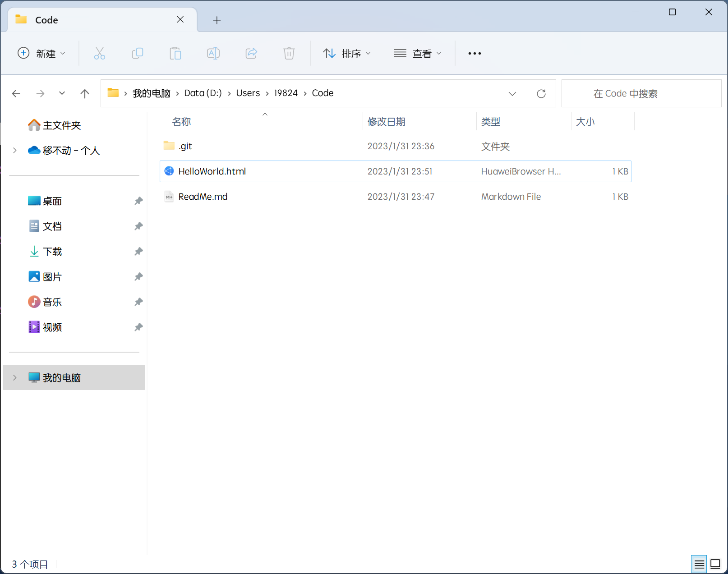
Task: Refresh the Code folder view
Action: click(x=541, y=93)
